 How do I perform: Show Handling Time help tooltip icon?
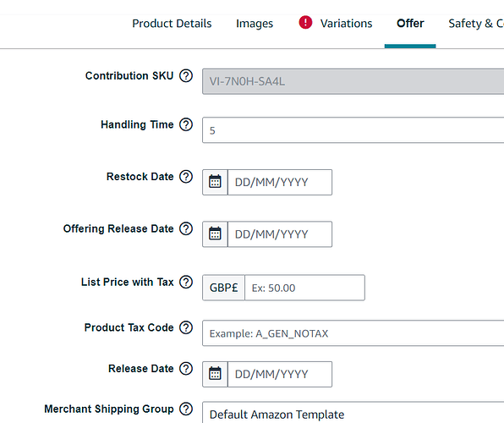[x=186, y=124]
